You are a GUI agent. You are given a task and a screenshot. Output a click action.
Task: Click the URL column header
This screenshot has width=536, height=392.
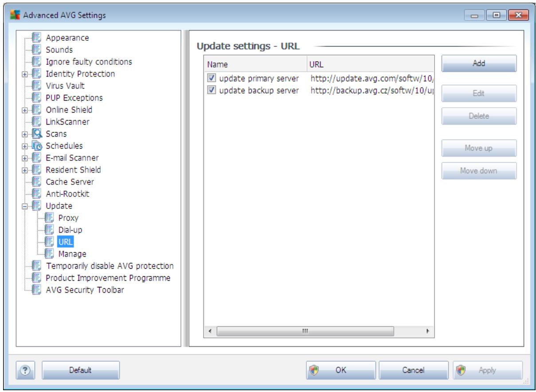pos(370,64)
